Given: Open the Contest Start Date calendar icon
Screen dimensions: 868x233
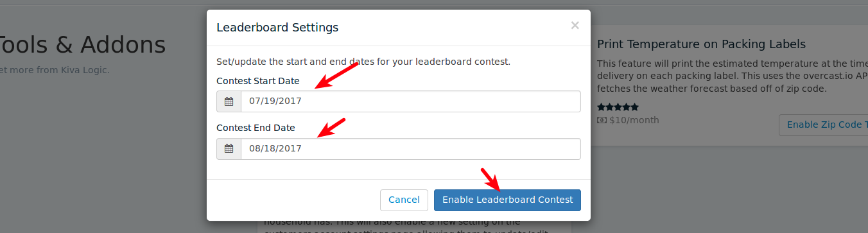Looking at the screenshot, I should (x=229, y=101).
